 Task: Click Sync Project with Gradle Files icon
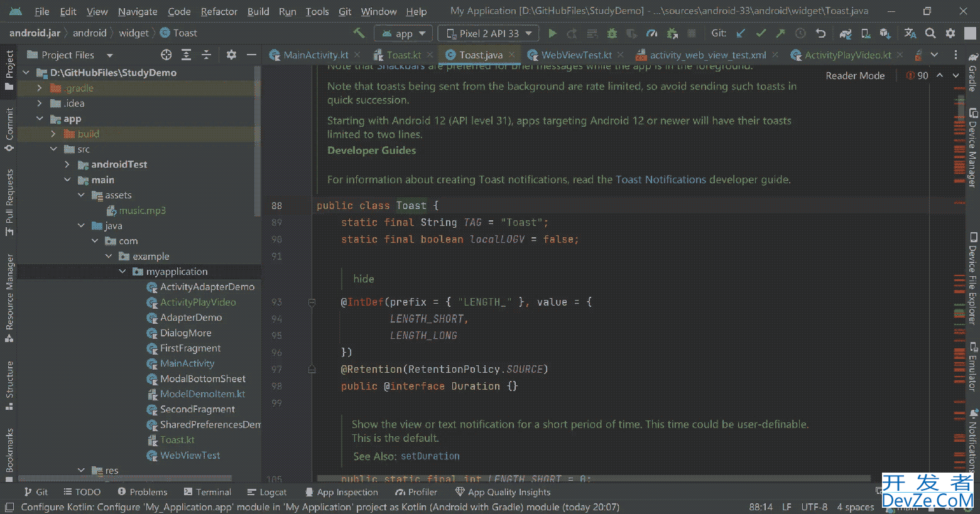(x=846, y=33)
